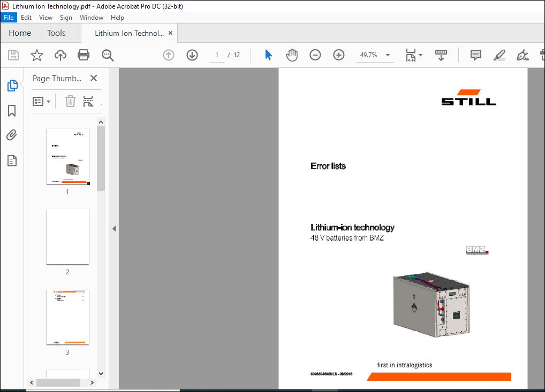Viewport: 545px width, 392px height.
Task: Zoom out with minus button
Action: pos(315,55)
